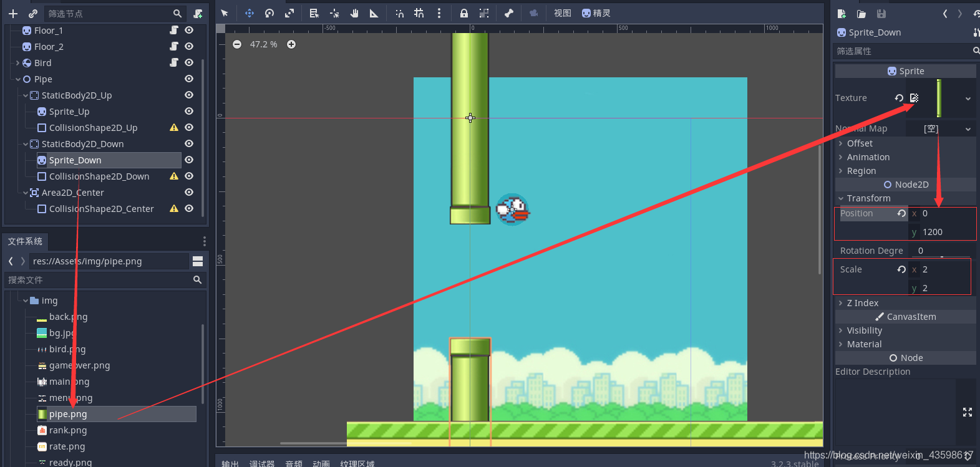Activate the Ruler Mode tool
980x467 pixels.
pos(374,13)
